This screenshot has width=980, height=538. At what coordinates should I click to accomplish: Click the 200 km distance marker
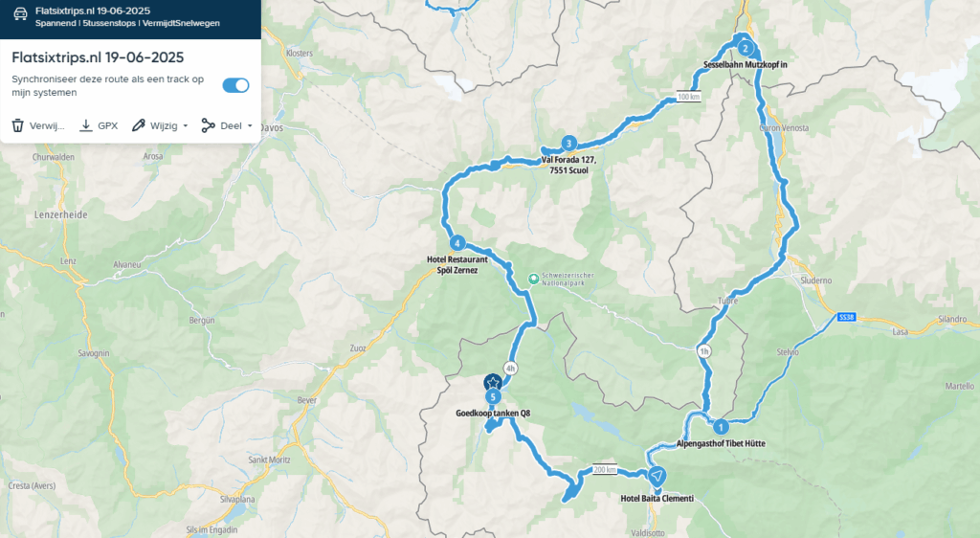[x=605, y=469]
